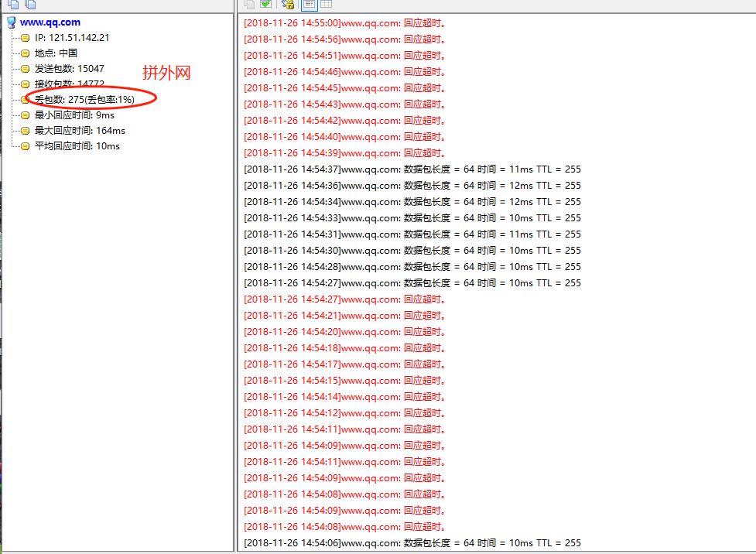Select the 14:54:46 timeout log line
The height and width of the screenshot is (554, 756).
[x=344, y=72]
